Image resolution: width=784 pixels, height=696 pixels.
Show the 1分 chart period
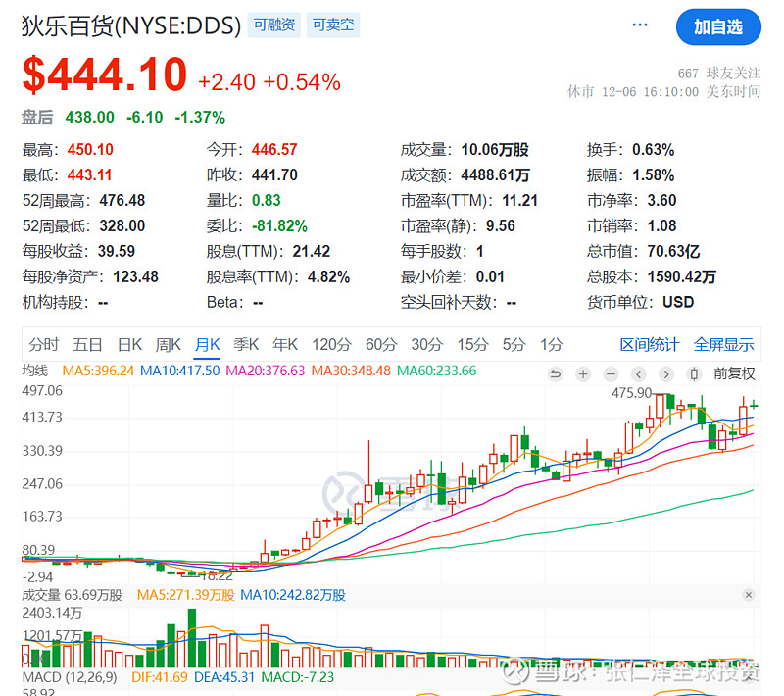[x=552, y=344]
